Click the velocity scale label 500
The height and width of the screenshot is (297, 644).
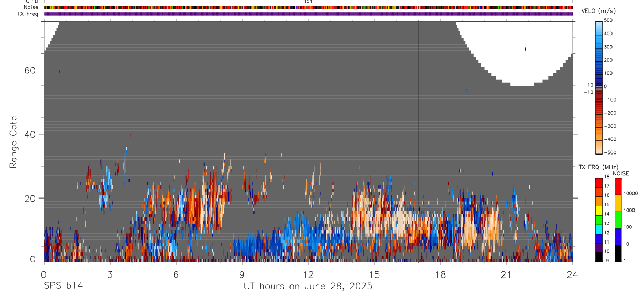pos(608,20)
